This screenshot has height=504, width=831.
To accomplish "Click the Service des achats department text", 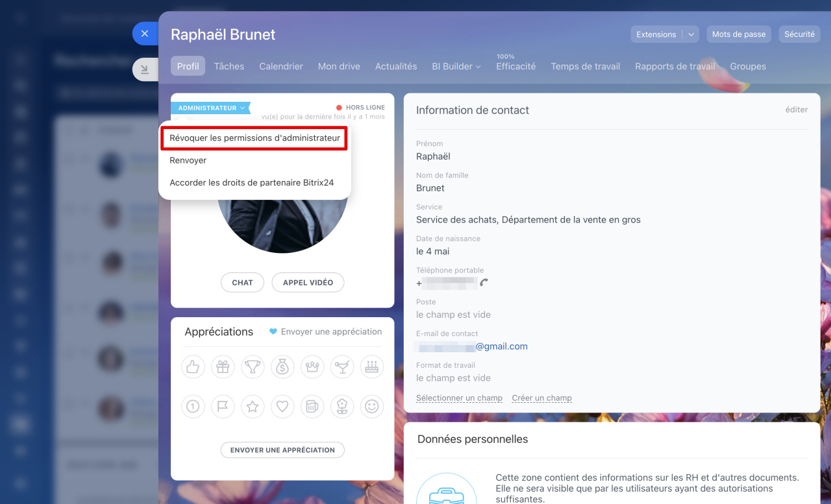I will 528,220.
